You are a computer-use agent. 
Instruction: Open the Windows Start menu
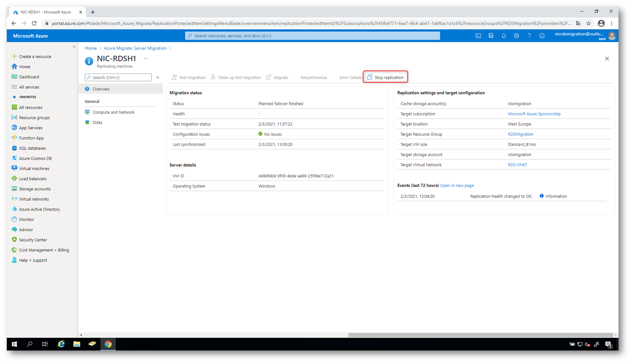coord(14,344)
